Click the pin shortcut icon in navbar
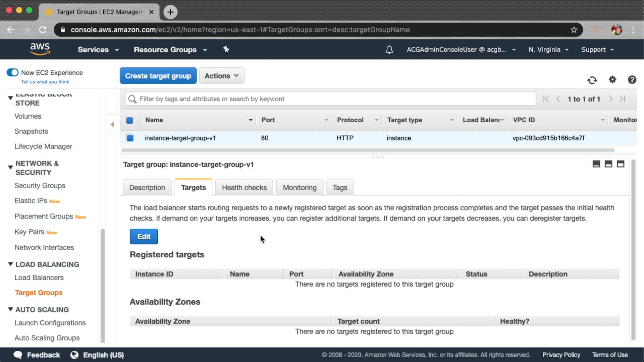Viewport: 644px width, 362px height. (x=226, y=50)
